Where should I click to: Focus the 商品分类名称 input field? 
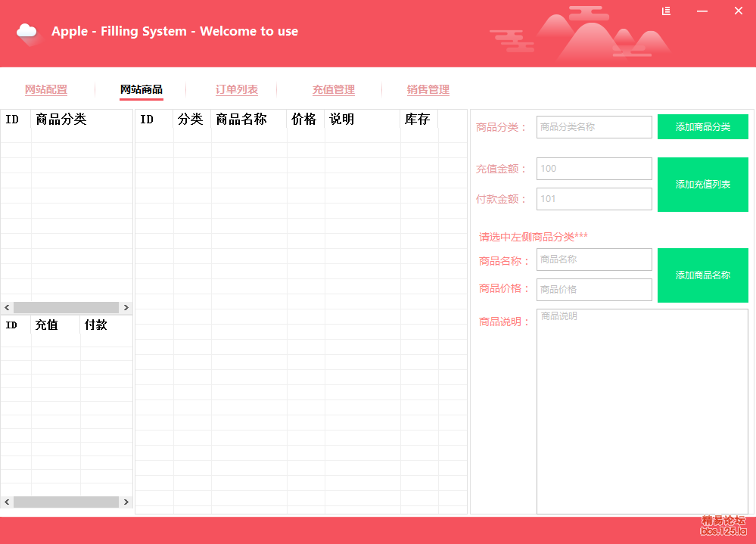594,127
